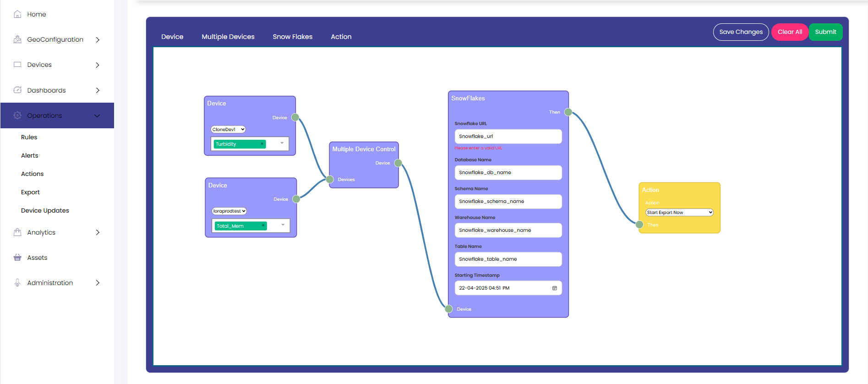
Task: Click the Operations gear icon
Action: (x=17, y=115)
